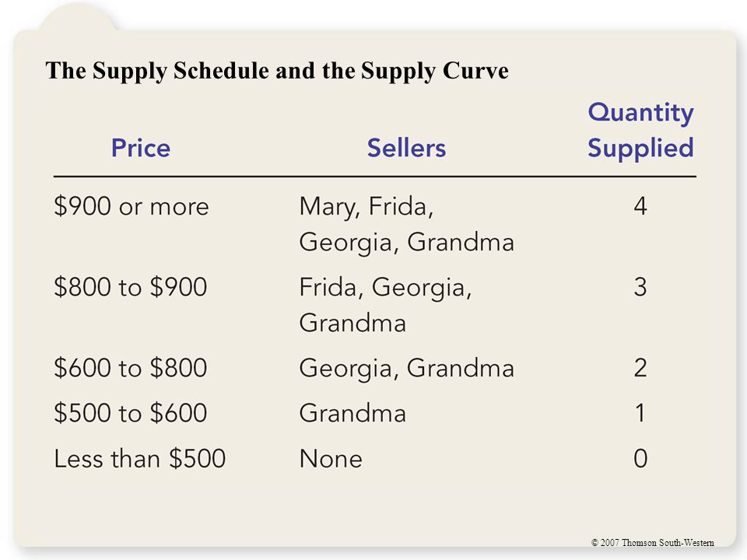Click quantity value 0
Image resolution: width=747 pixels, height=560 pixels.
coord(640,459)
